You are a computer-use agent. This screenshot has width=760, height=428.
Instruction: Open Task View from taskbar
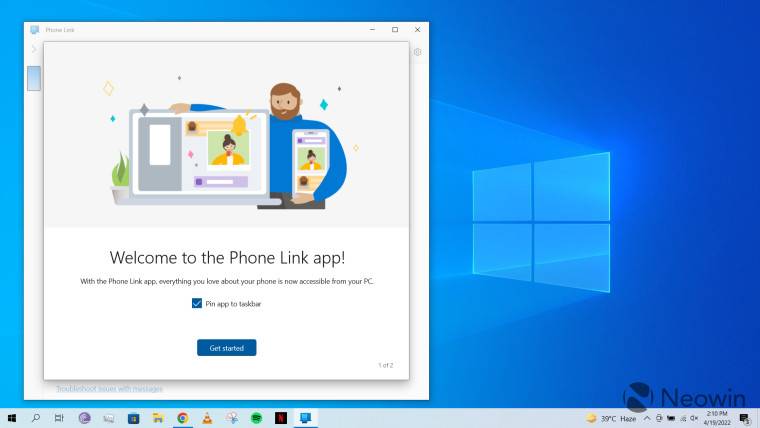pos(60,418)
